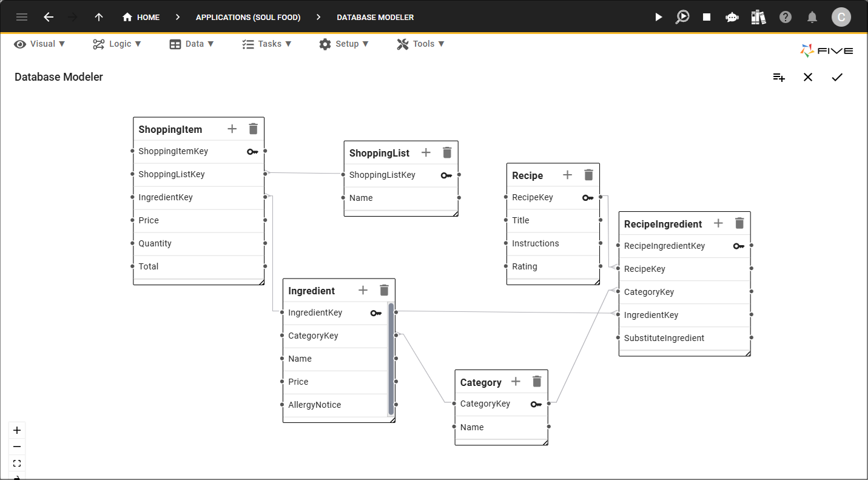Select Quantity field in ShoppingItem
The image size is (868, 480).
pos(199,243)
